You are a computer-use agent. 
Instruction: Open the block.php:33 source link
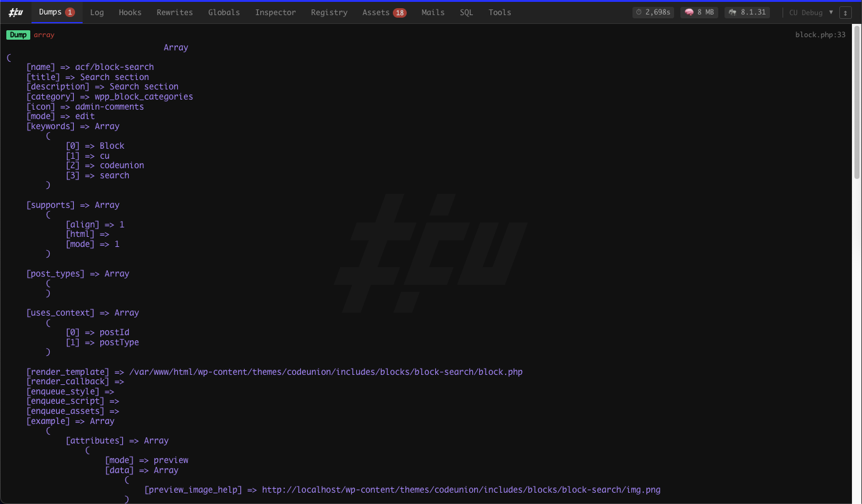[820, 35]
